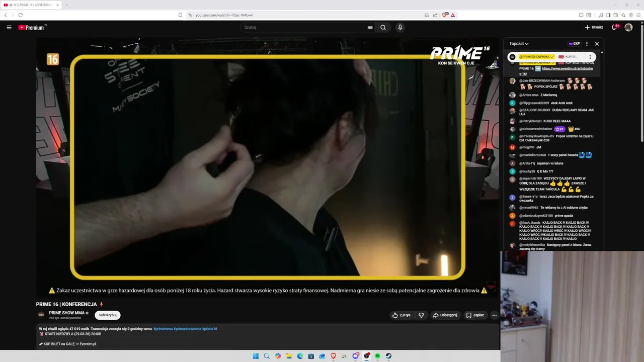Click the Brave Shields lion icon
644x362 pixels.
point(445,15)
